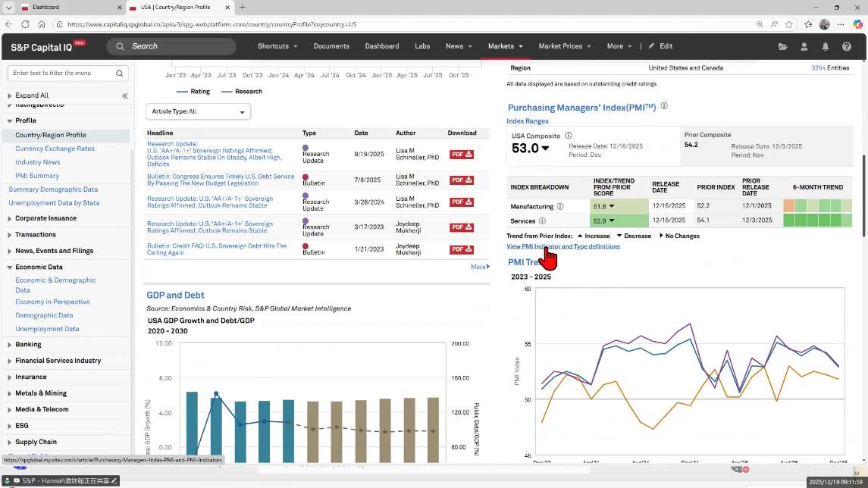Click the orange Manufacturing 6-month trend cell
868x488 pixels.
(789, 206)
